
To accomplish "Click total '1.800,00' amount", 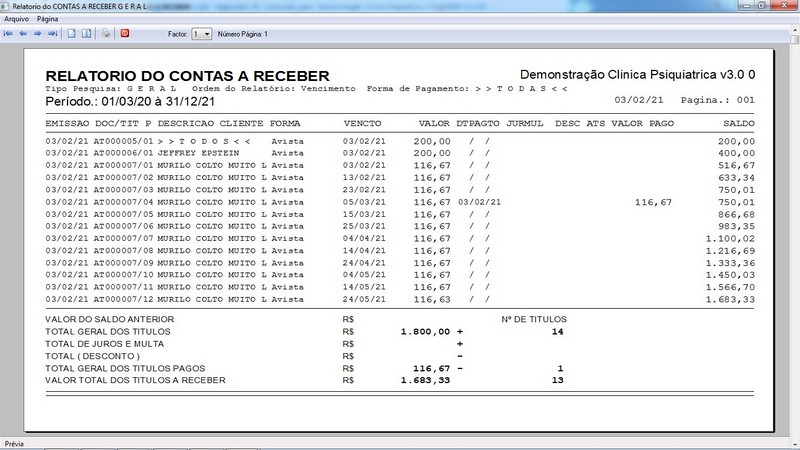I will click(426, 332).
